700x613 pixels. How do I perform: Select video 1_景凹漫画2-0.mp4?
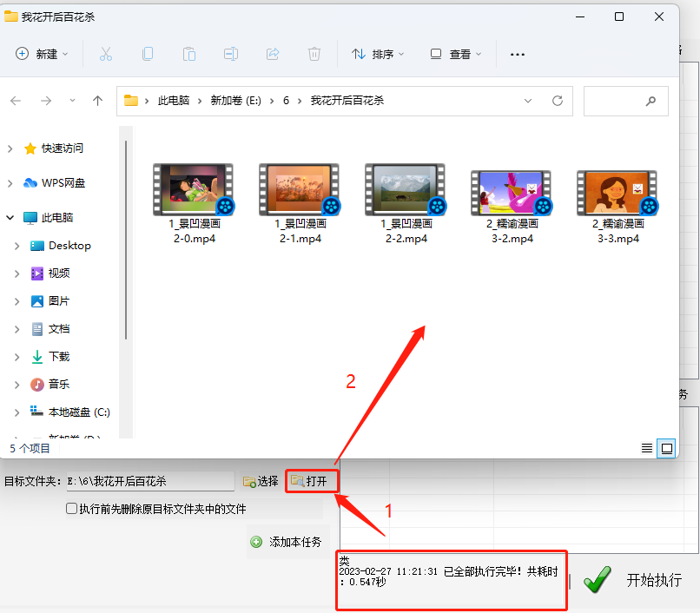[x=195, y=204]
